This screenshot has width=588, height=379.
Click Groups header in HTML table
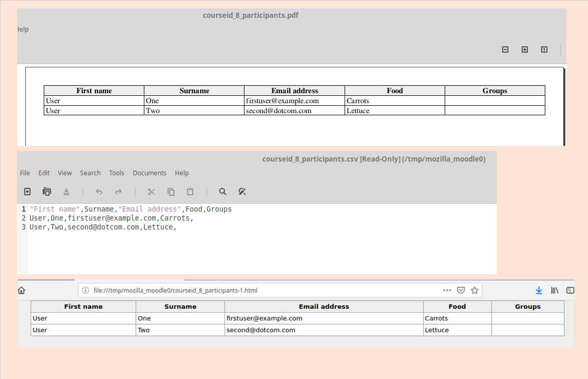point(527,306)
